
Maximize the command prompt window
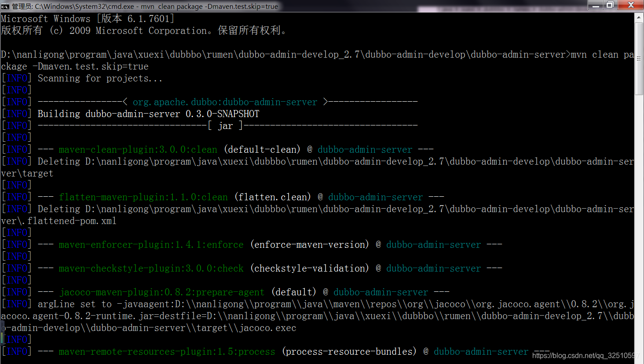pos(611,5)
